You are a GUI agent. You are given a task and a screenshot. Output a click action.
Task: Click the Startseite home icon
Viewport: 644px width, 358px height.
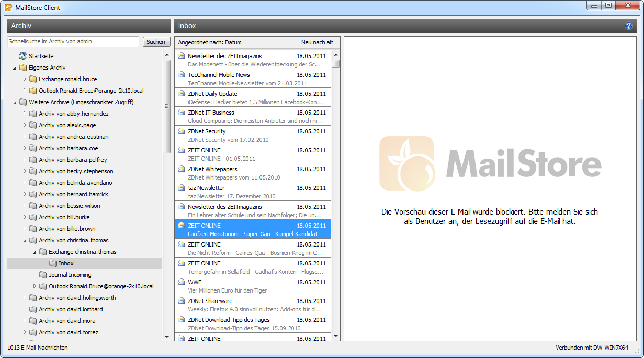[x=23, y=56]
